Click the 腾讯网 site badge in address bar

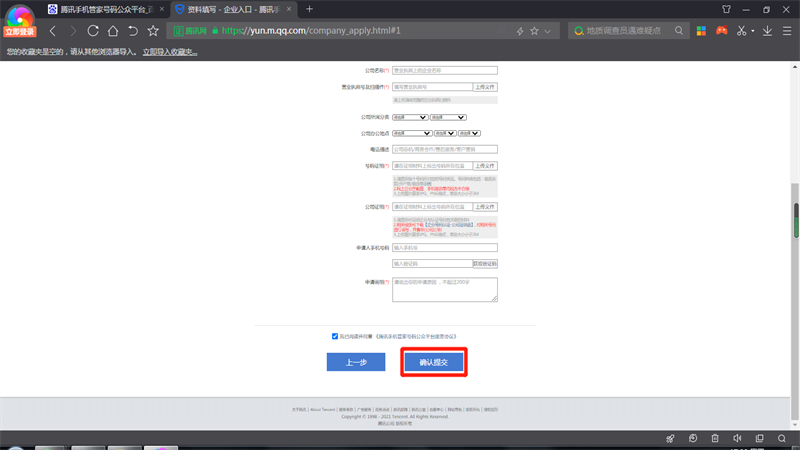tap(190, 31)
